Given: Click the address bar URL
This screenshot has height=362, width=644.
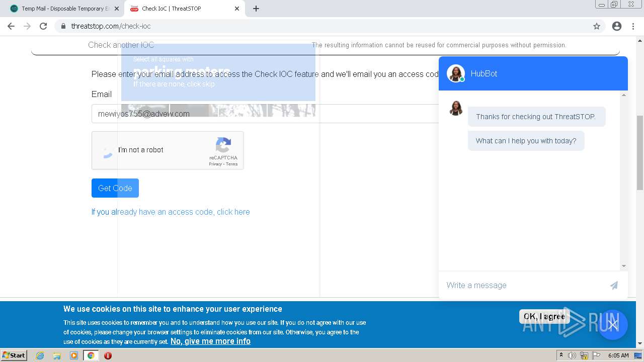Looking at the screenshot, I should (x=111, y=26).
